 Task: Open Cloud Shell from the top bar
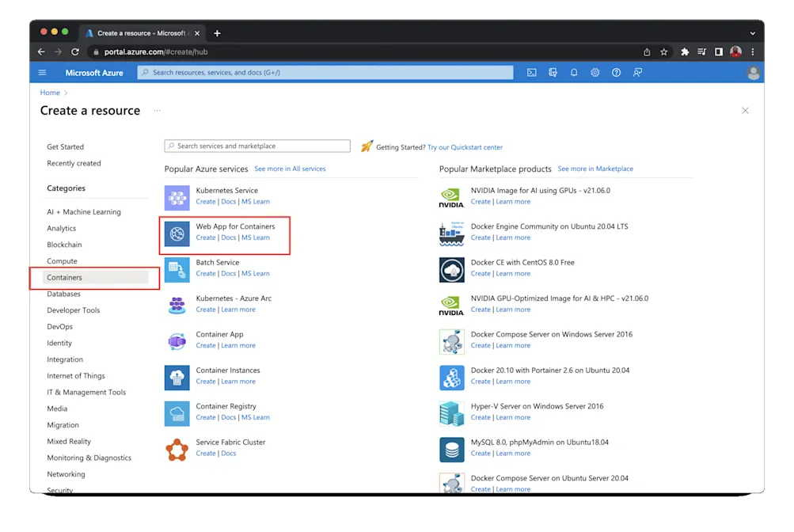coord(531,72)
